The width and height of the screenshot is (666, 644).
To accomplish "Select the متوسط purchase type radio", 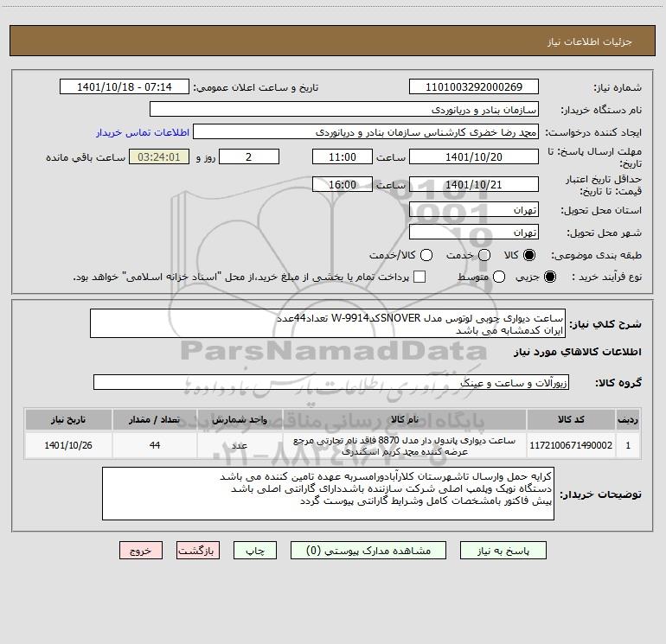I will click(x=499, y=277).
